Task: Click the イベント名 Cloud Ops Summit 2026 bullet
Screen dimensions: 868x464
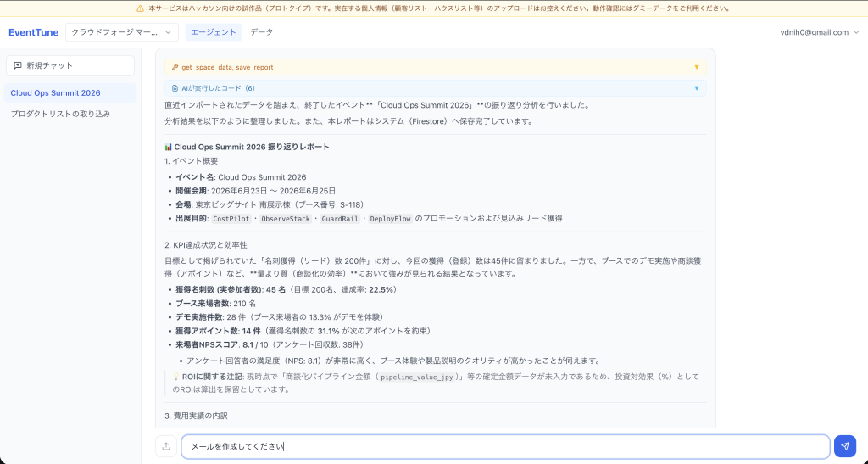Action: 240,177
